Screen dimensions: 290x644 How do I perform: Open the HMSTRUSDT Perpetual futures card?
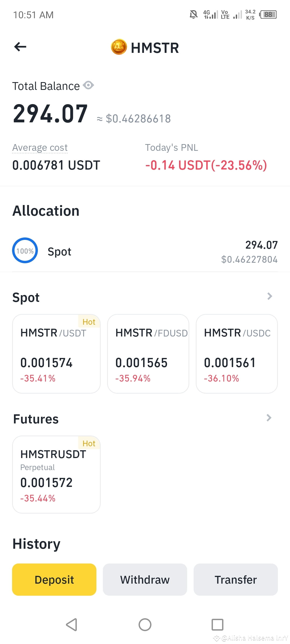tap(56, 474)
